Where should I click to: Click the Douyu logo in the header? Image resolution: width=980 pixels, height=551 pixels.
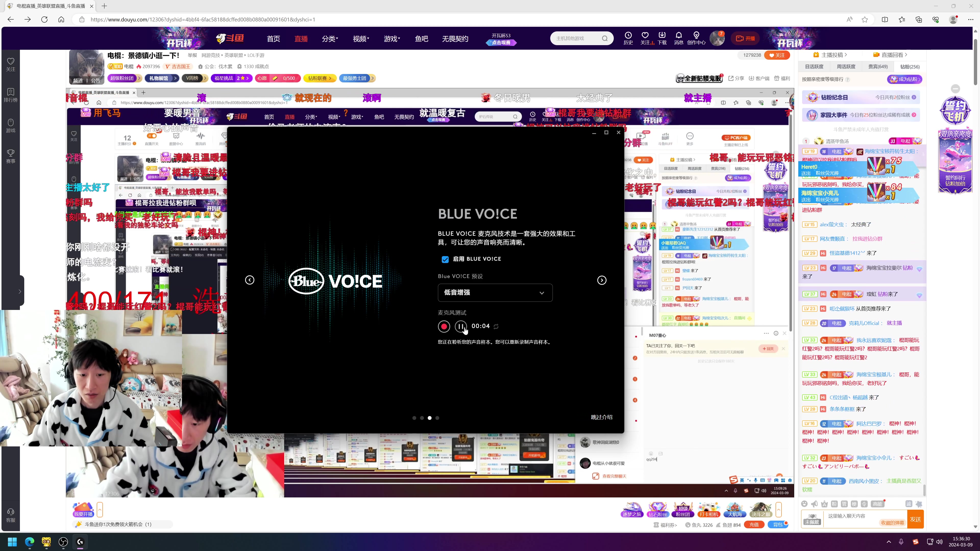[x=230, y=38]
